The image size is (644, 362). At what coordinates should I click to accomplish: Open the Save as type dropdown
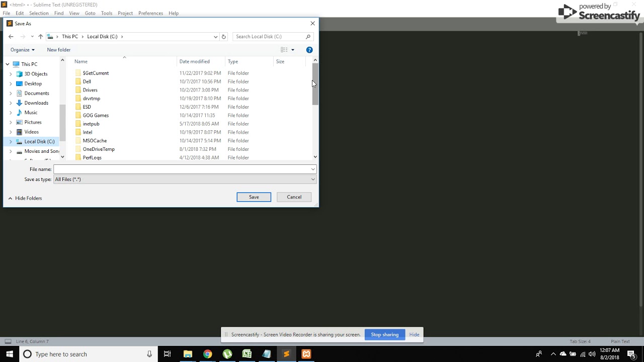(x=185, y=179)
